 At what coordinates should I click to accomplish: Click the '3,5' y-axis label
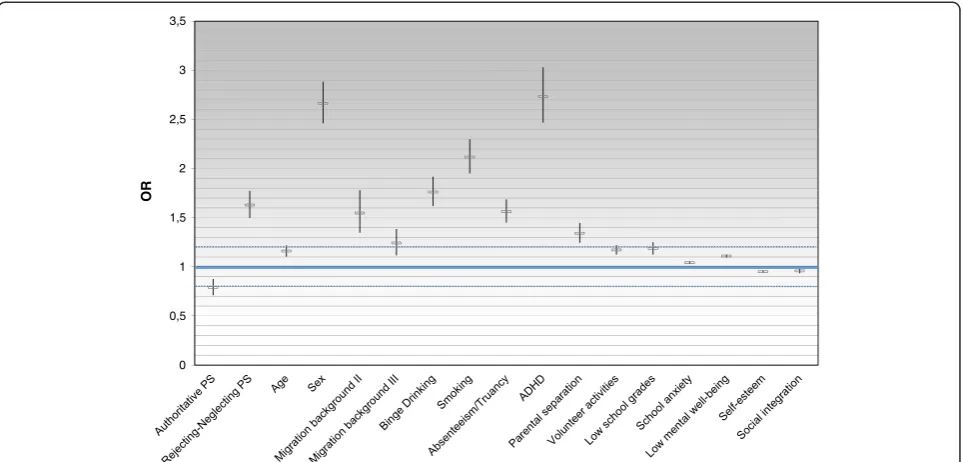point(177,22)
